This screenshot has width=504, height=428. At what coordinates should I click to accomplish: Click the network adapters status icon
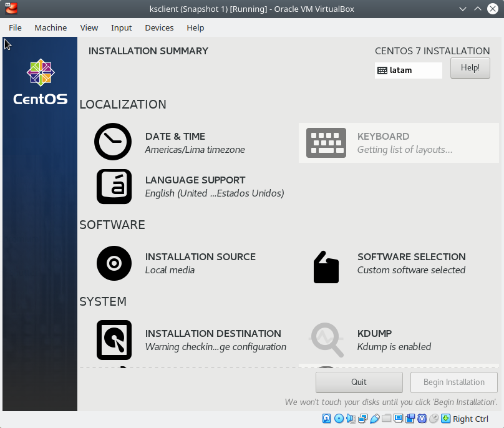tap(362, 419)
